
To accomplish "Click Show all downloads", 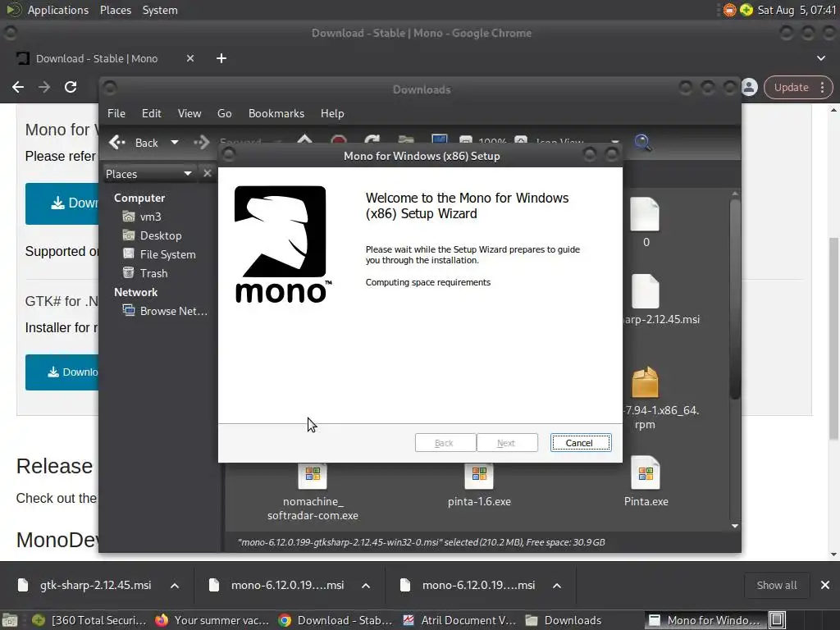I will point(776,585).
